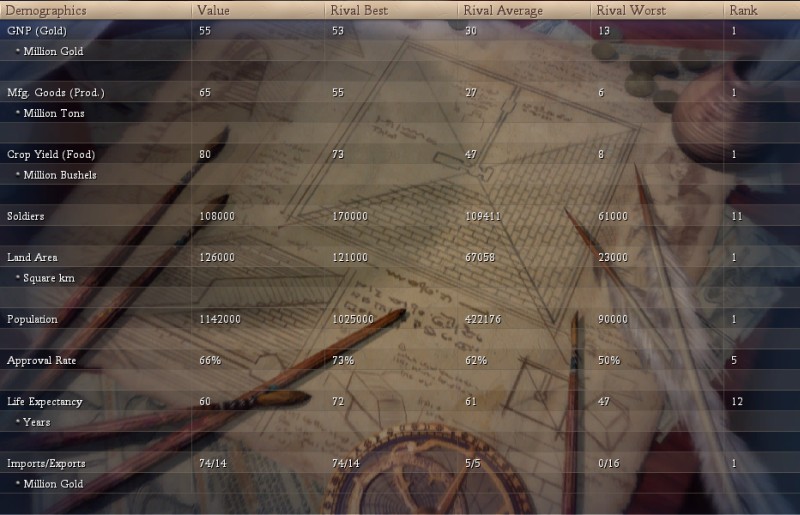Click the Life Expectancy rank value 12
Image resolution: width=800 pixels, height=515 pixels.
[736, 402]
